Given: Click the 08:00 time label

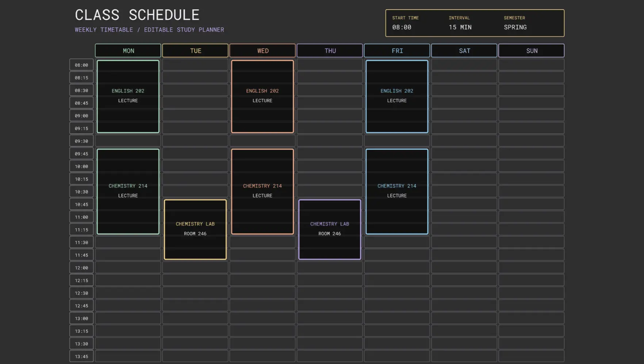Looking at the screenshot, I should [x=81, y=65].
